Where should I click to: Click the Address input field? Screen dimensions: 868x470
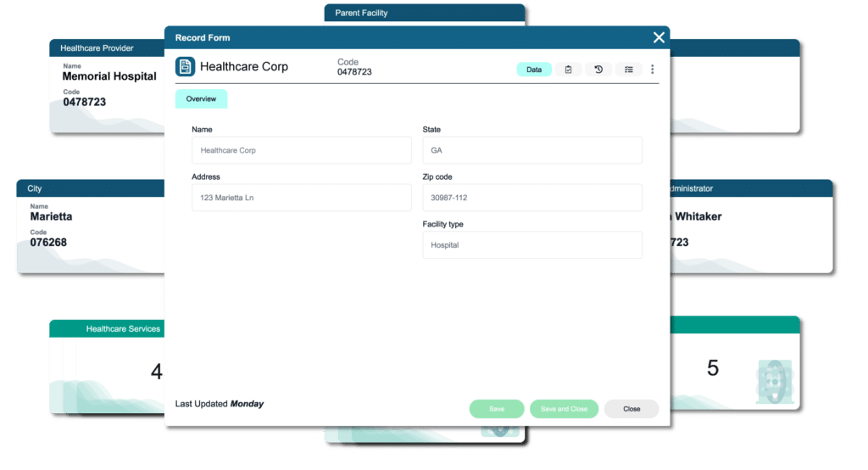302,198
